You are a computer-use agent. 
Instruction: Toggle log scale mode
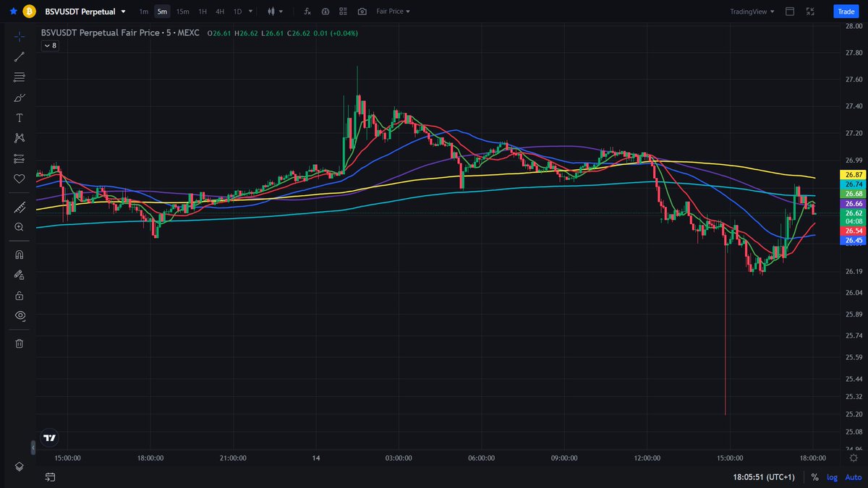[833, 477]
